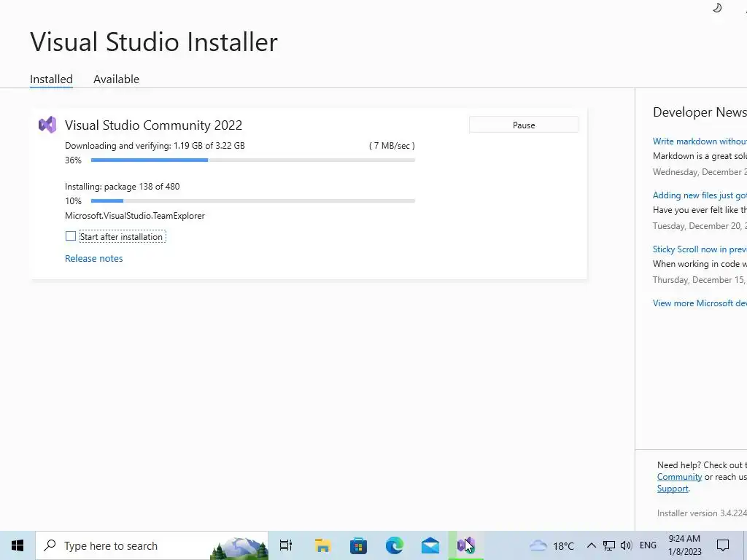
Task: Click the 'Installer version 3.4.224' text
Action: (x=702, y=513)
